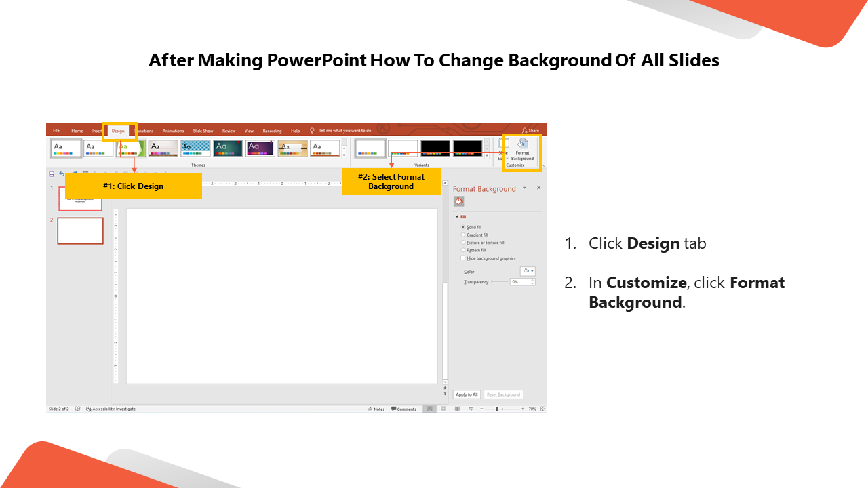
Task: Select Pattern fill radio button
Action: click(463, 250)
